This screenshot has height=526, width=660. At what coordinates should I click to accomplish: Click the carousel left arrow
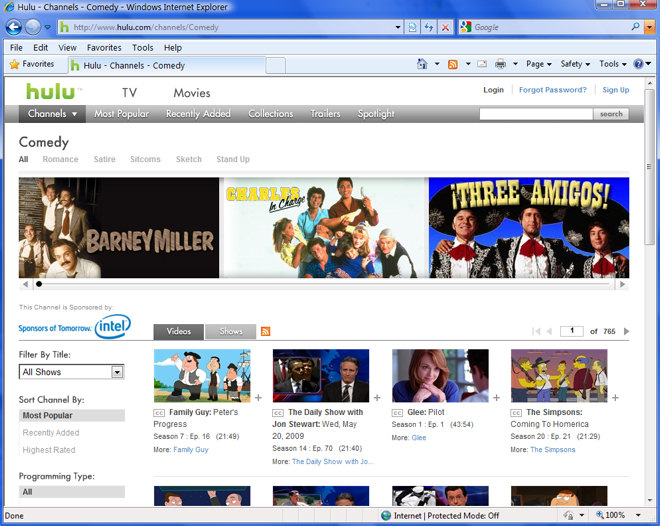coord(26,284)
